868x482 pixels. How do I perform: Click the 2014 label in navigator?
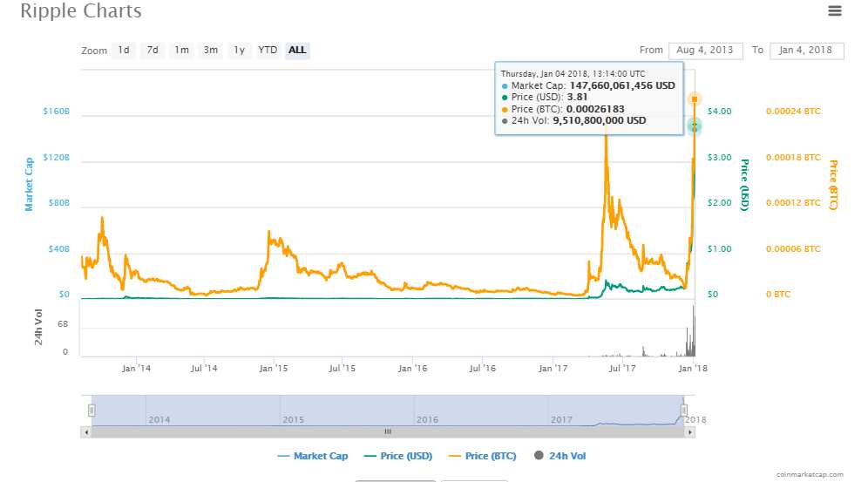pos(159,419)
